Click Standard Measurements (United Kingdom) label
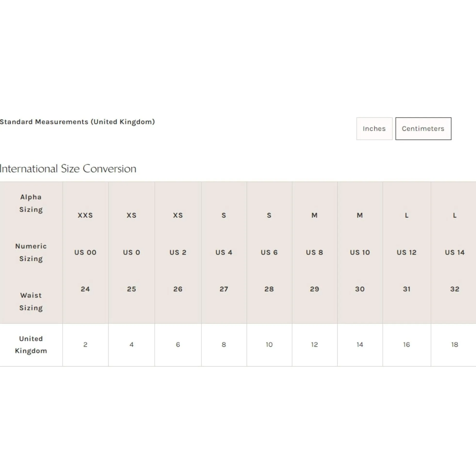 pos(77,122)
